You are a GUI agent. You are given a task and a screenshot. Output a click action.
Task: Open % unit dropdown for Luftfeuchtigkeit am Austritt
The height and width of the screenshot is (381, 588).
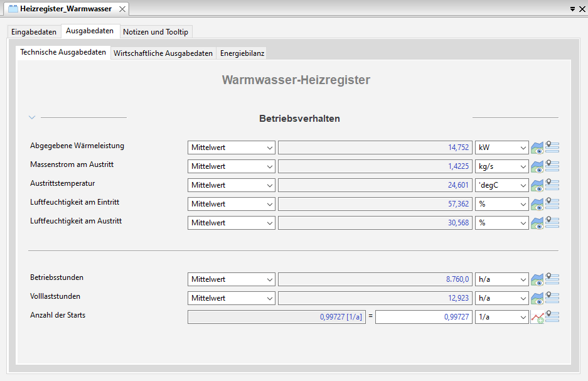502,222
